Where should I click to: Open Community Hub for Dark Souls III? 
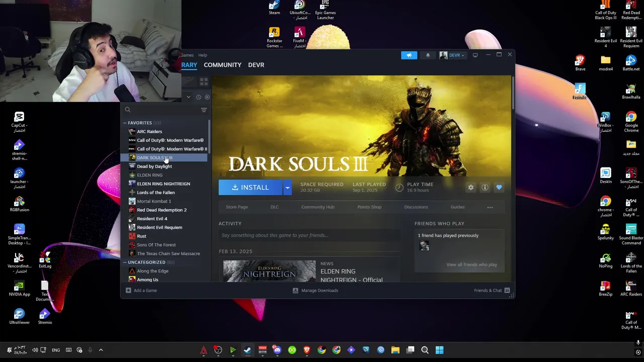coord(317,207)
